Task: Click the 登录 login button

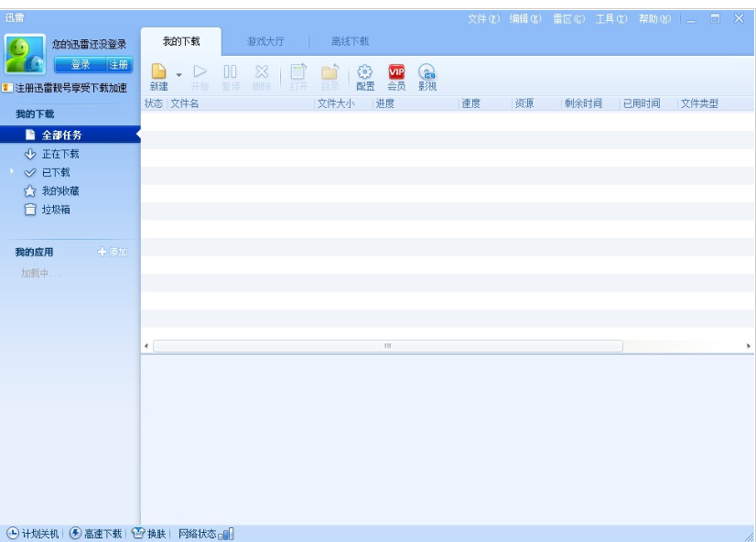Action: click(80, 65)
